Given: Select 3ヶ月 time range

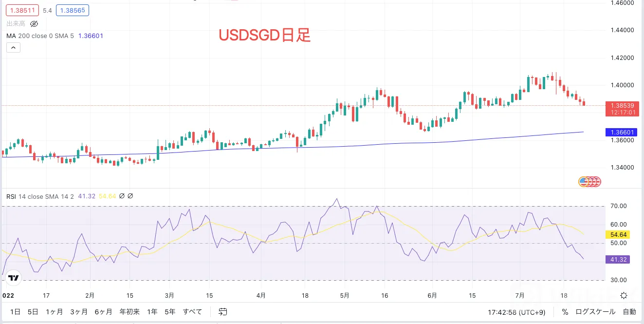Looking at the screenshot, I should (79, 311).
